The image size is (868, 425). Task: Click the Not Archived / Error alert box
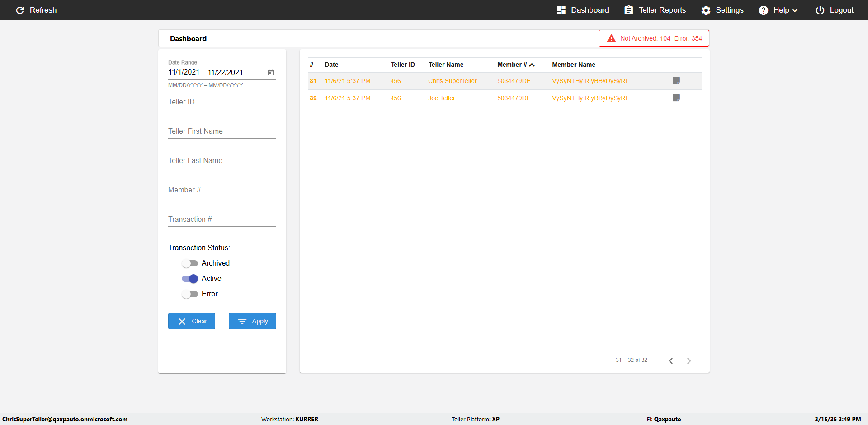(654, 38)
